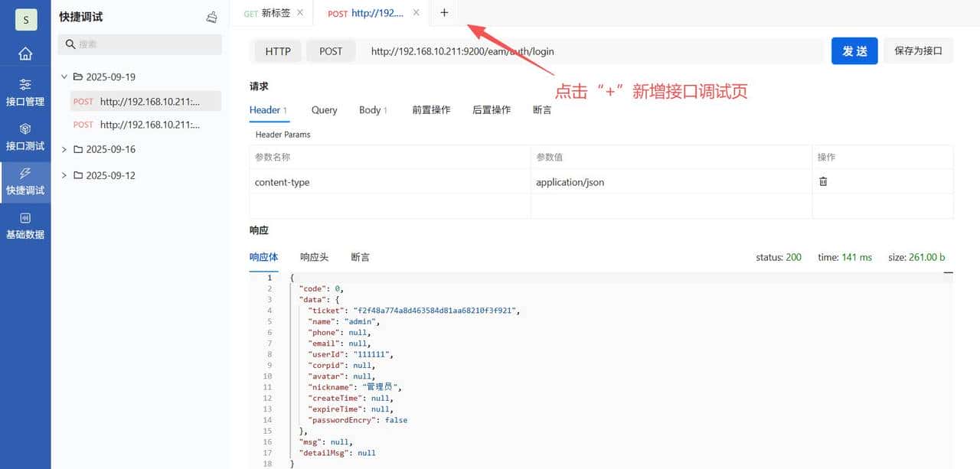This screenshot has height=469, width=980.
Task: Collapse the 2025-09-19 folder
Action: pyautogui.click(x=64, y=77)
